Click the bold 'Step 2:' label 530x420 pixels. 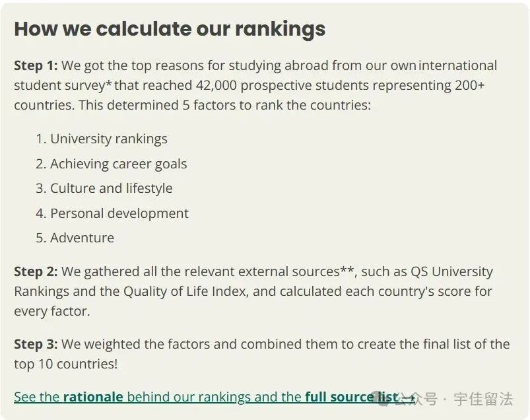point(36,271)
